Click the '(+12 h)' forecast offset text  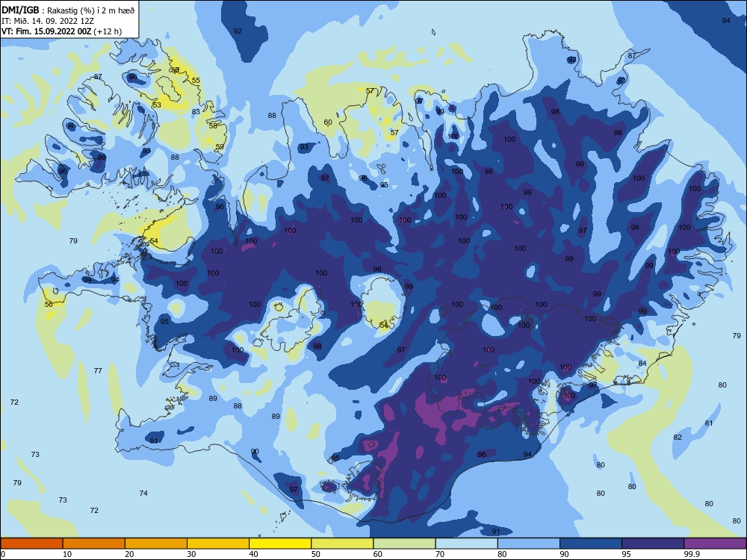108,32
